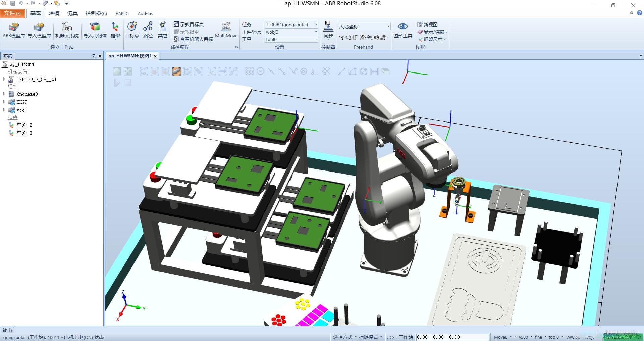
Task: Click the view all icon in the viewport
Action: pos(117,71)
